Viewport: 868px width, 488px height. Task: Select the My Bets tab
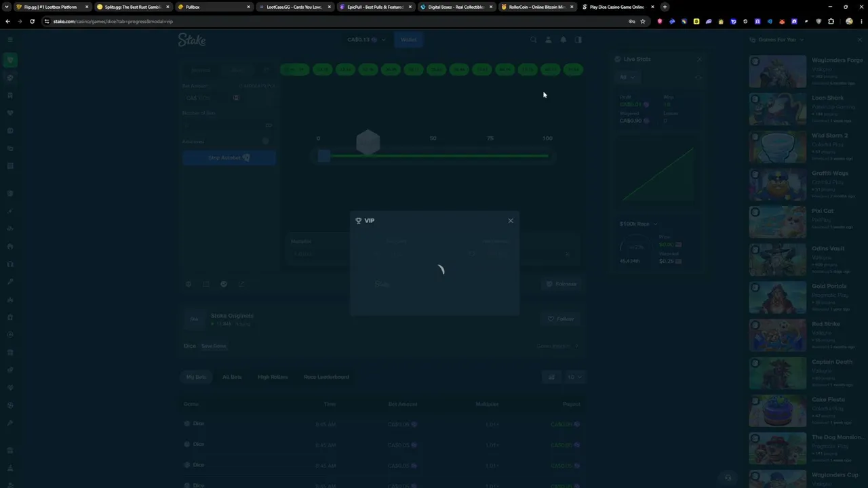196,377
